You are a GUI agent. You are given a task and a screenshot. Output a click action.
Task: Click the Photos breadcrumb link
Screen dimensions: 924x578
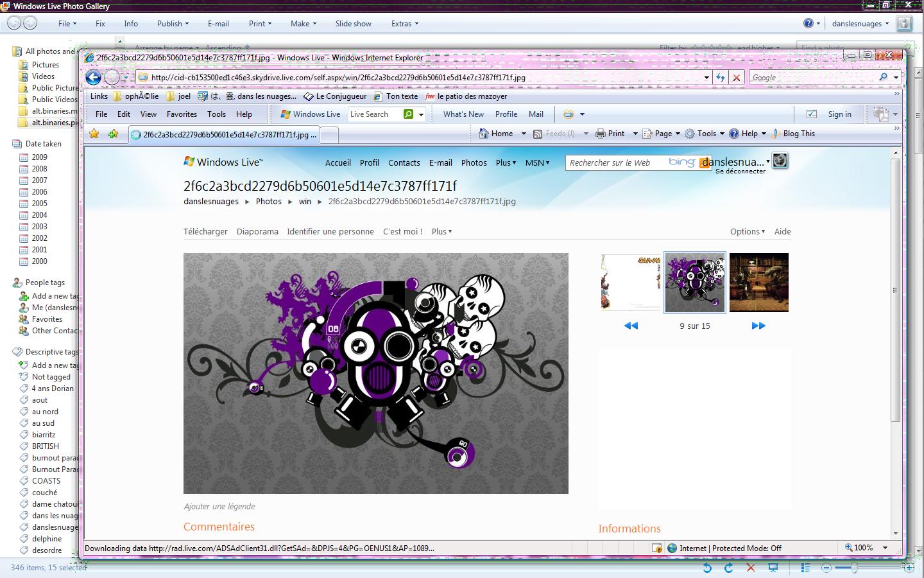click(269, 202)
